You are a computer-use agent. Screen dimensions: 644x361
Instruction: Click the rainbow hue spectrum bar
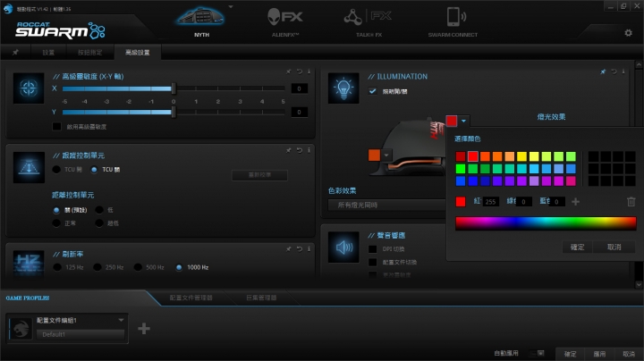546,223
